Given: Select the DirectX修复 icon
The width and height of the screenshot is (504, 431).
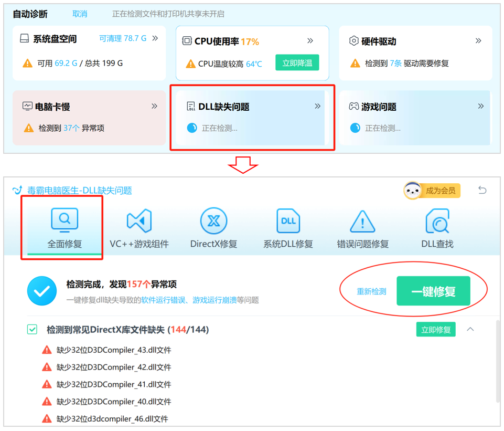Looking at the screenshot, I should tap(213, 220).
